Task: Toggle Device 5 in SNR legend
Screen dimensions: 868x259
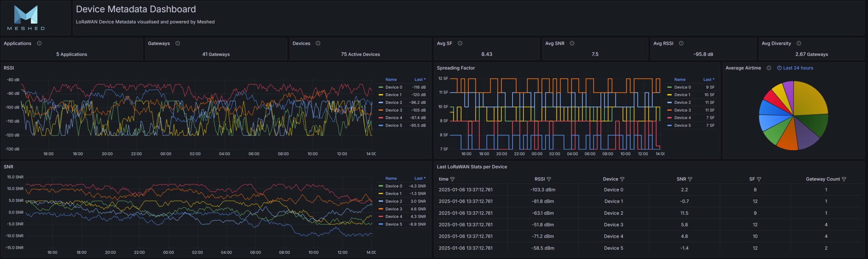Action: [x=394, y=224]
